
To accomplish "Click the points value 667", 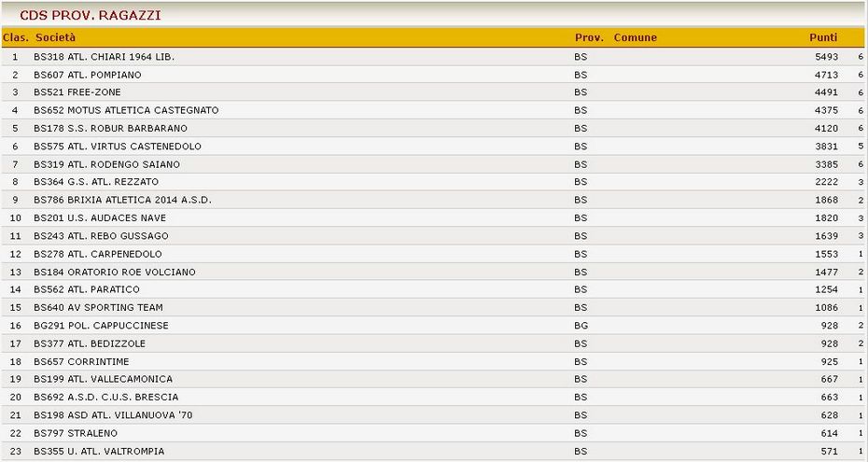I will click(830, 379).
